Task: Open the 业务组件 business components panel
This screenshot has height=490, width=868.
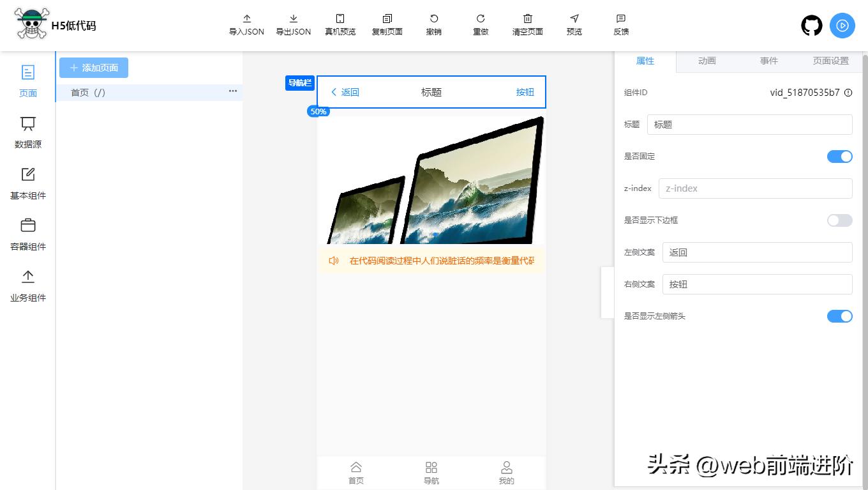Action: click(x=27, y=286)
